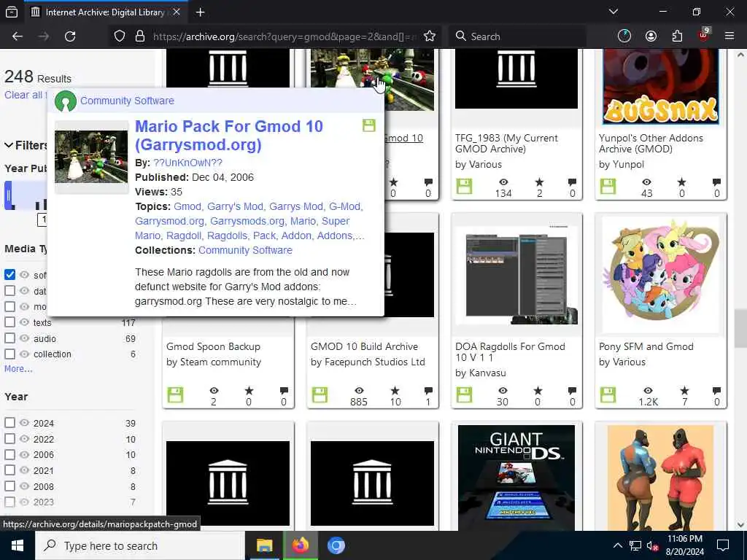Check the 2006 year checkbox
Image resolution: width=747 pixels, height=560 pixels.
point(9,454)
